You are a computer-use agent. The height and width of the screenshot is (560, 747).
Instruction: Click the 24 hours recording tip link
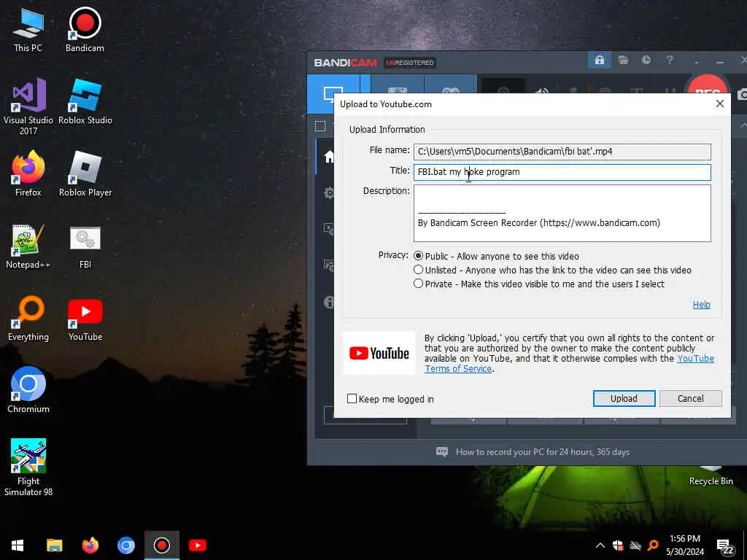(x=543, y=452)
